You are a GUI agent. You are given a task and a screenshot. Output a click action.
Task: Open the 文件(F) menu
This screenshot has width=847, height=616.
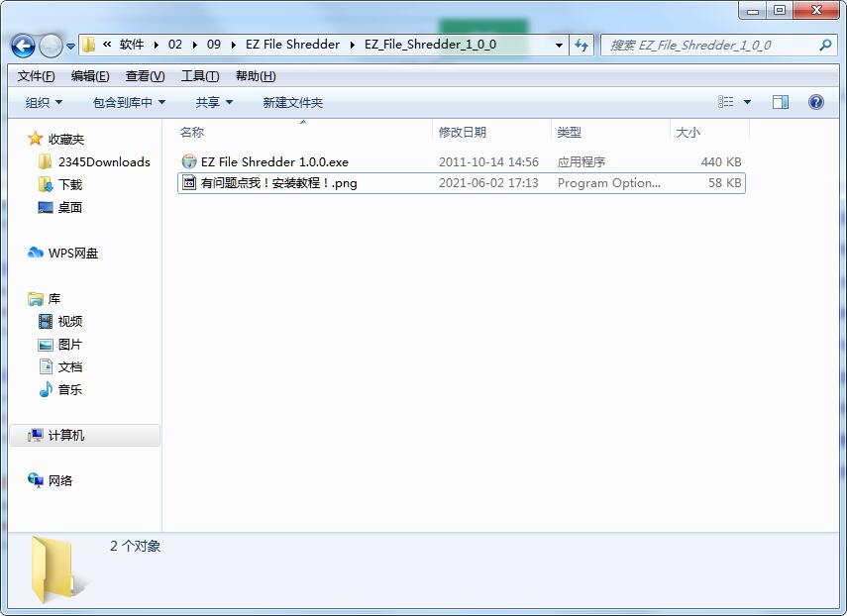37,76
